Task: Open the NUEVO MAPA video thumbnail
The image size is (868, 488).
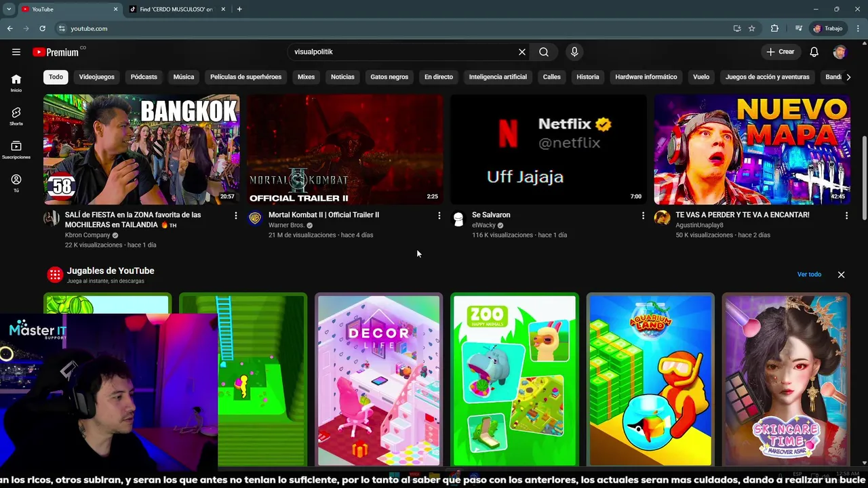Action: click(752, 149)
